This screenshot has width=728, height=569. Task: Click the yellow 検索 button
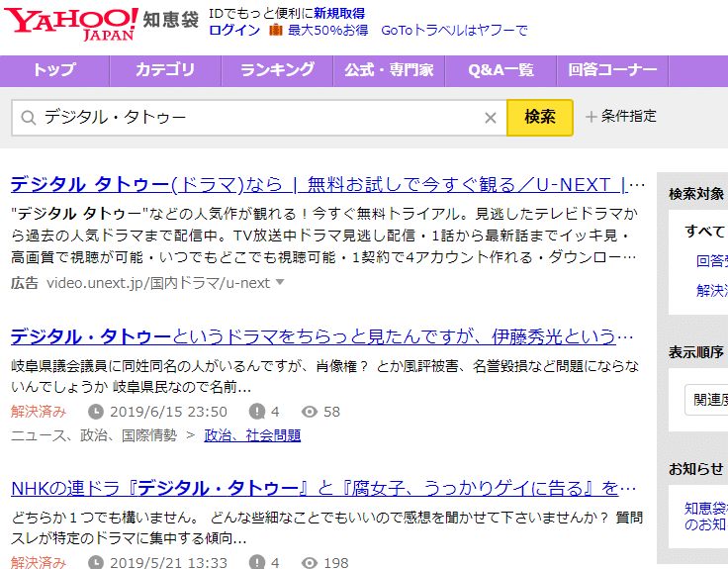pos(540,118)
